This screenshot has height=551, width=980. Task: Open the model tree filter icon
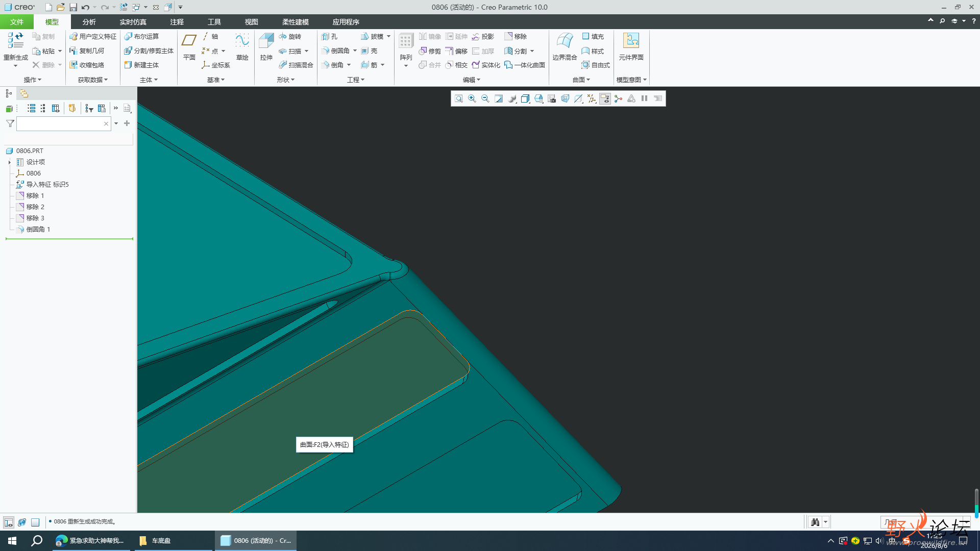pos(10,123)
